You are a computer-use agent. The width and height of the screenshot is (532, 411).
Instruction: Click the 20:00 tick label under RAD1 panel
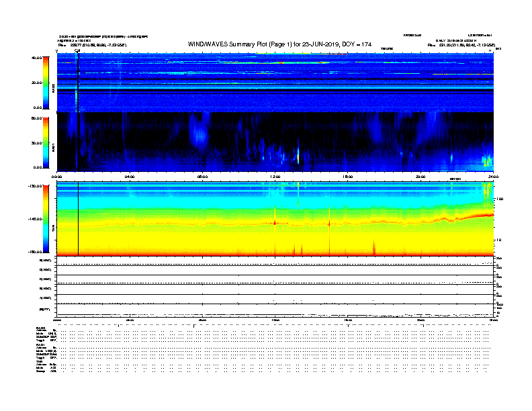point(420,177)
